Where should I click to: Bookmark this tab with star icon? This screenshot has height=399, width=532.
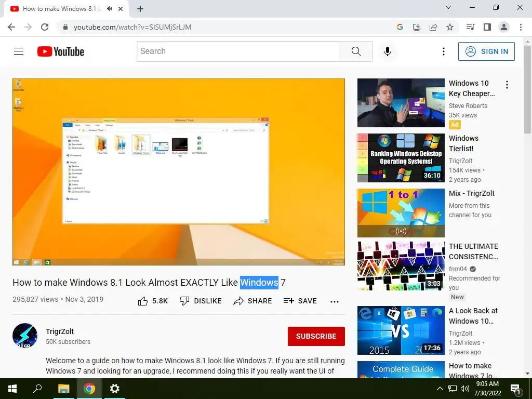tap(450, 27)
